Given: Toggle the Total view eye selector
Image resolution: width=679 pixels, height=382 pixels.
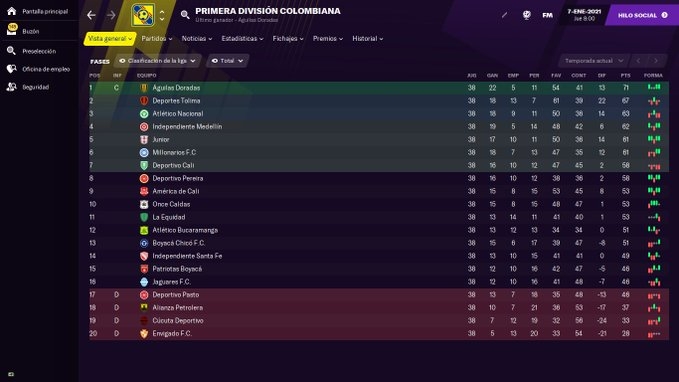Looking at the screenshot, I should tap(227, 61).
